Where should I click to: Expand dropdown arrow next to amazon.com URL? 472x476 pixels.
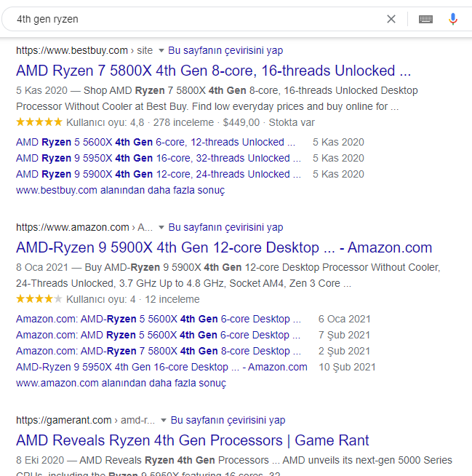[161, 227]
